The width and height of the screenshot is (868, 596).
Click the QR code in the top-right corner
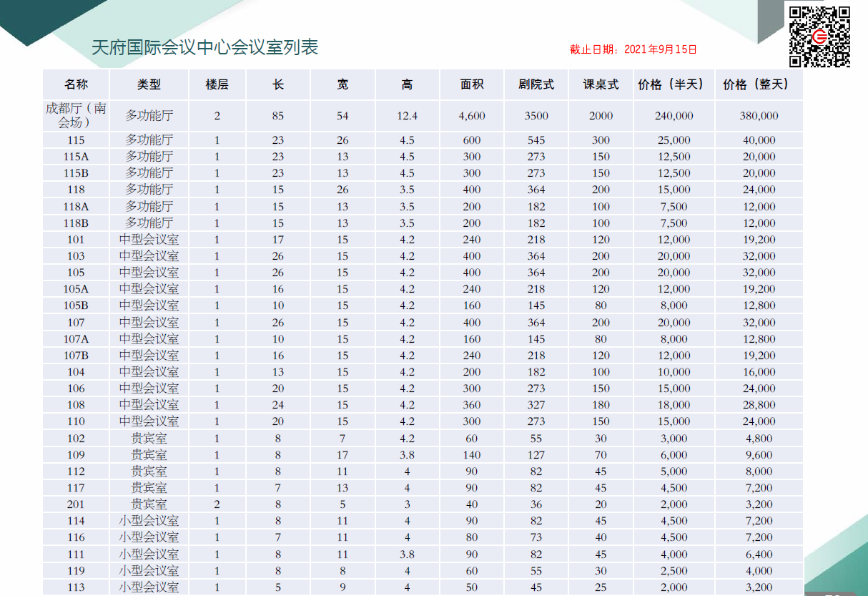coord(819,36)
